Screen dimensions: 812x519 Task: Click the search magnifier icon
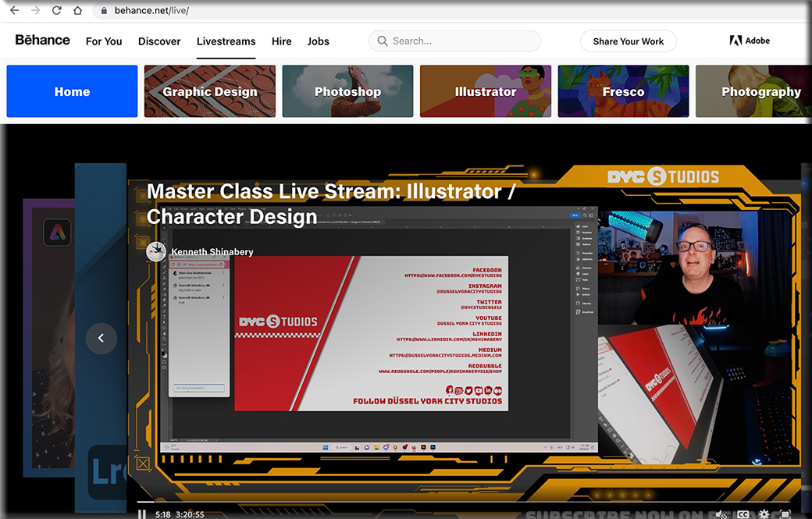click(x=382, y=41)
